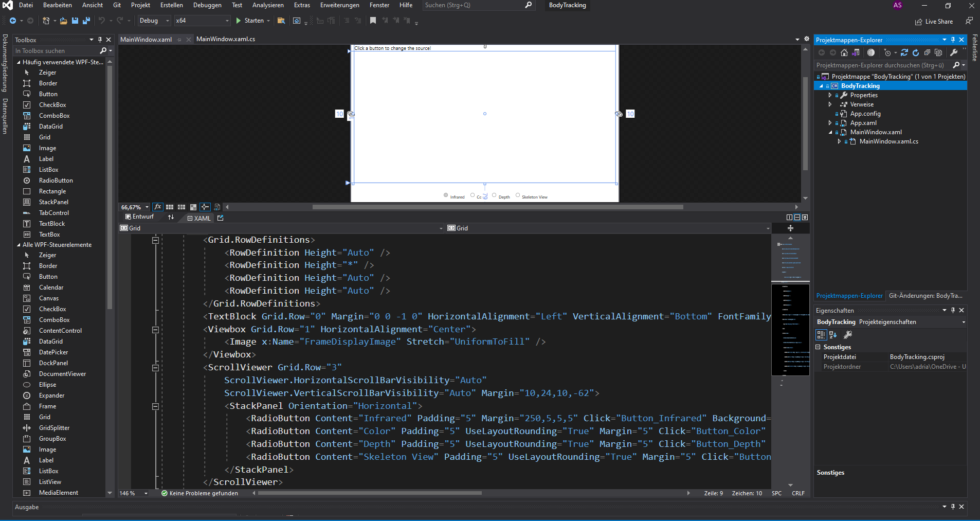Screen dimensions: 980x521
Task: Click the Toolbox vertical scrollbar thumb
Action: (110, 187)
